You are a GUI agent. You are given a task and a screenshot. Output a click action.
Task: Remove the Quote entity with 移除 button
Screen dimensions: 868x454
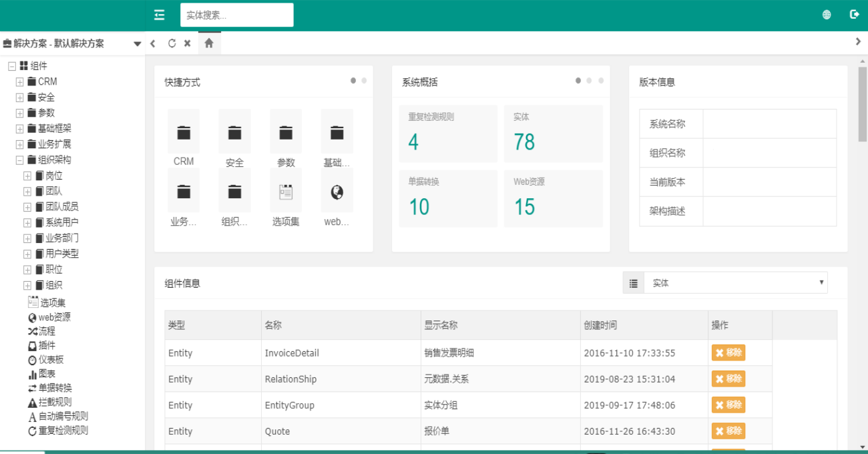(x=728, y=431)
